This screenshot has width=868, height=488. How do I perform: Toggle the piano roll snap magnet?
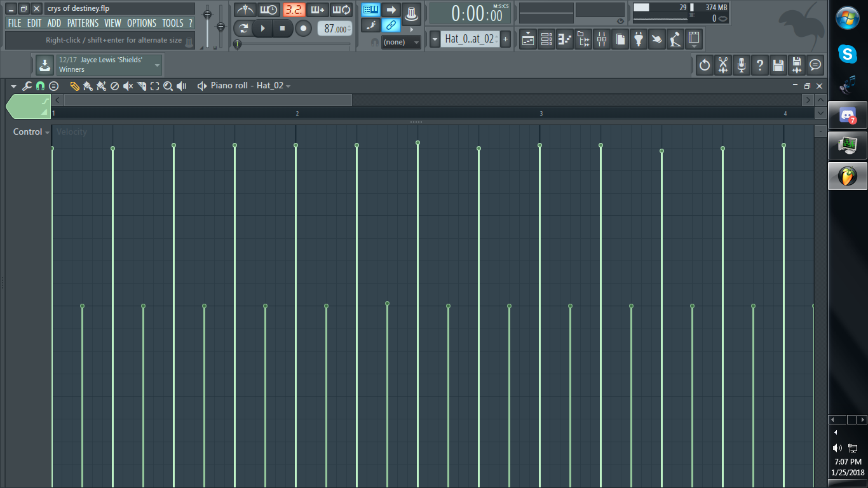click(x=40, y=86)
